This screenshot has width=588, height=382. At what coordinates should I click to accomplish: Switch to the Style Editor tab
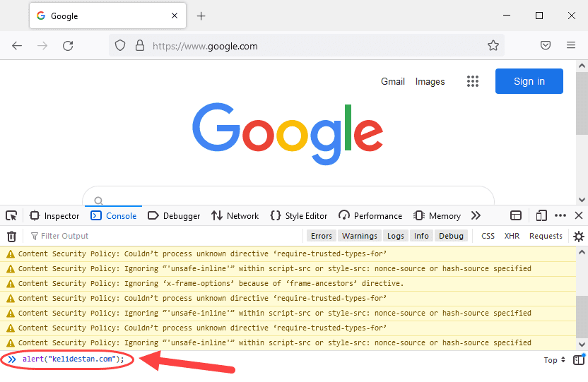pyautogui.click(x=299, y=216)
